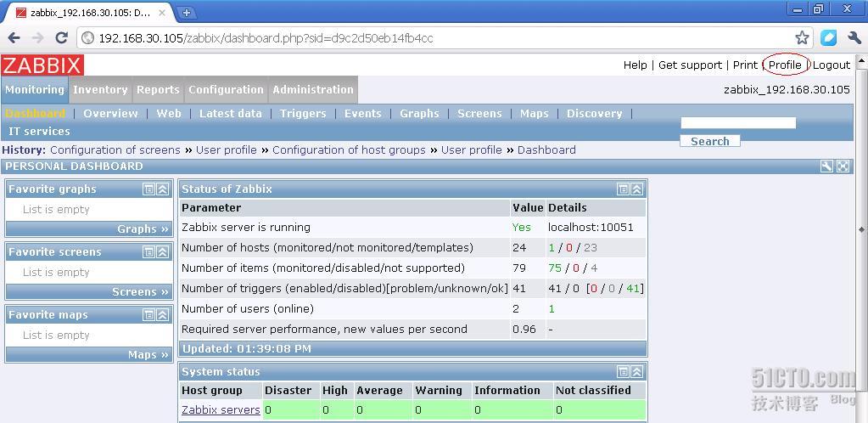
Task: Collapse the Favorite screens widget
Action: click(162, 252)
